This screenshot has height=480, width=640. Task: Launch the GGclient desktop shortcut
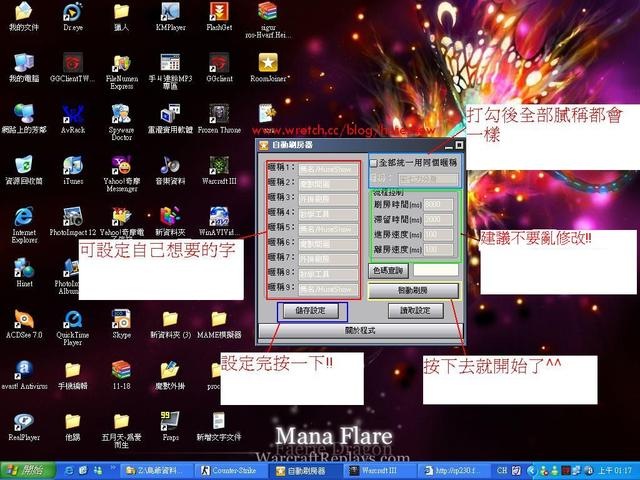coord(219,67)
